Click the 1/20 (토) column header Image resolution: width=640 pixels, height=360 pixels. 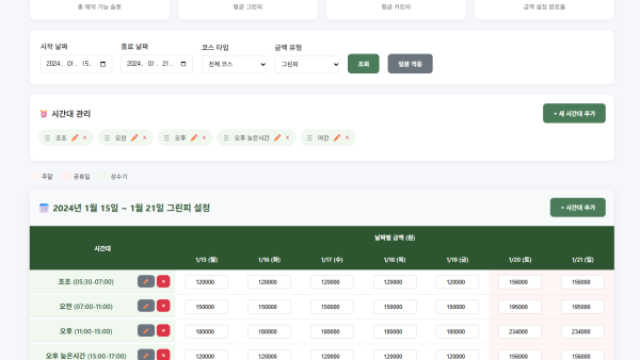[x=520, y=260]
